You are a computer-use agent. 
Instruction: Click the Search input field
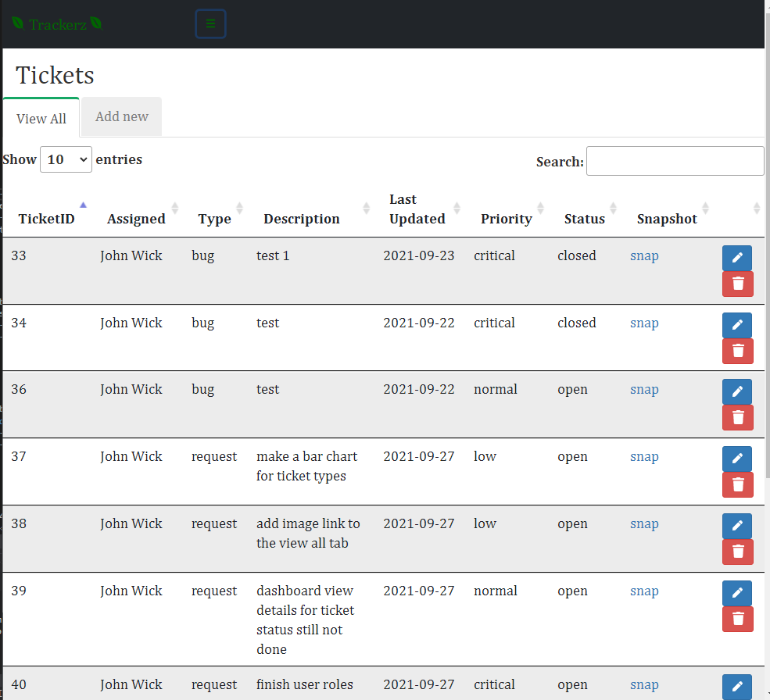675,161
